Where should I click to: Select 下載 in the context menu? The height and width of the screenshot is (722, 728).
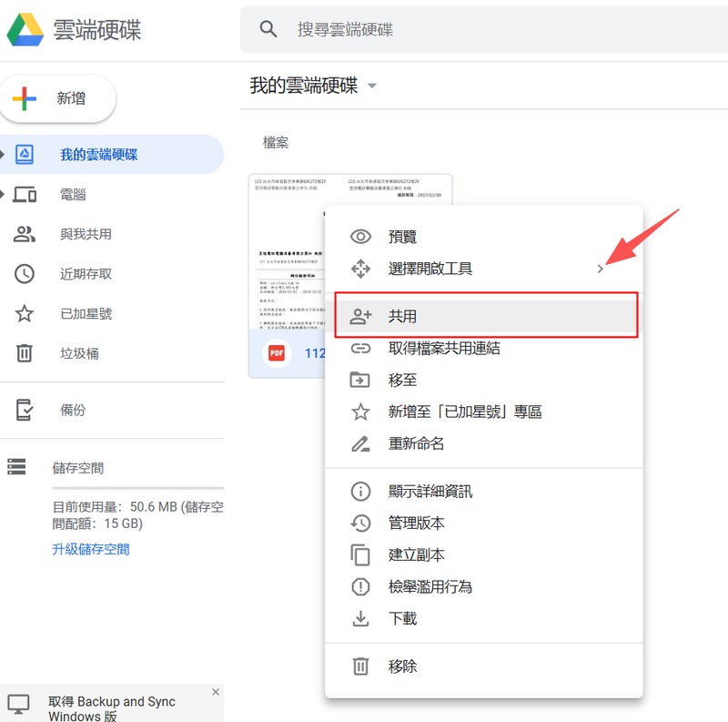pyautogui.click(x=402, y=618)
